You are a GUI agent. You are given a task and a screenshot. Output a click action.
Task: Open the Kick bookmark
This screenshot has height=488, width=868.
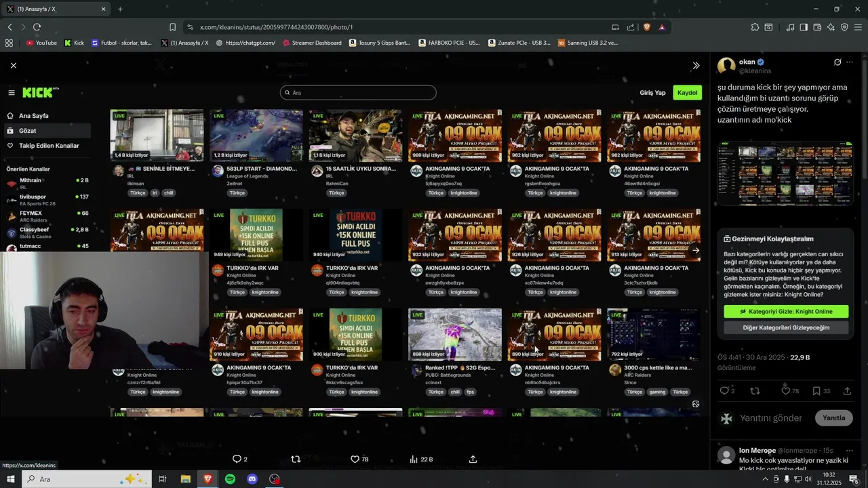coord(74,43)
